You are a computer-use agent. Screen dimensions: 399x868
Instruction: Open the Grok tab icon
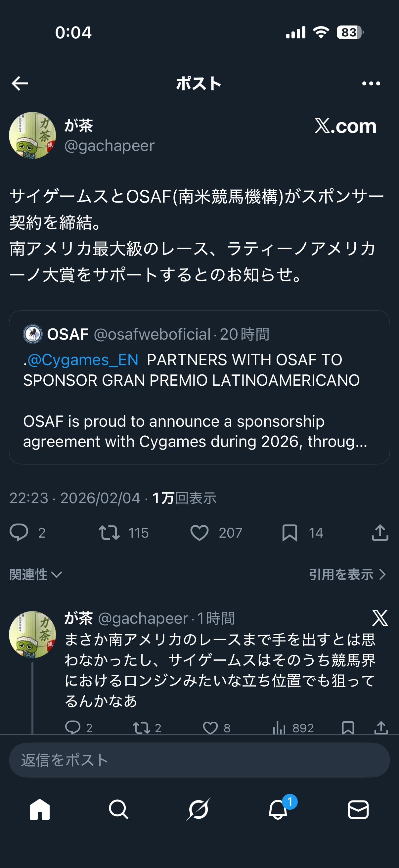199,809
